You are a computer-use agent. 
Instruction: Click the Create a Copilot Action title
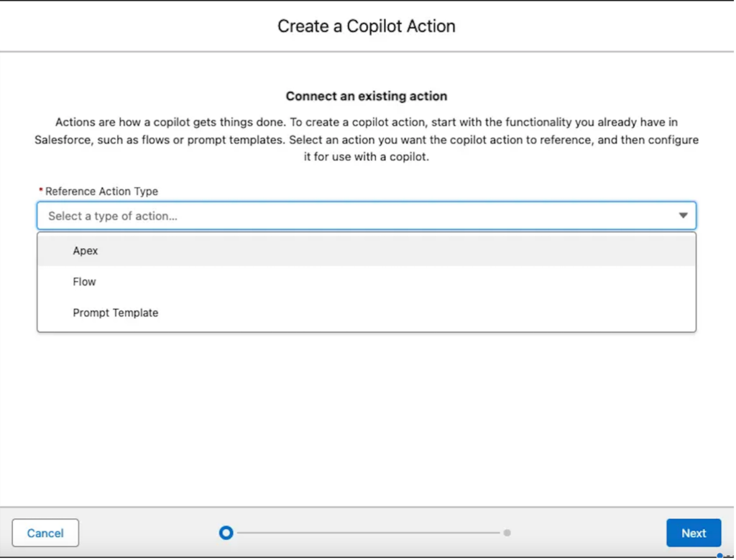coord(366,26)
